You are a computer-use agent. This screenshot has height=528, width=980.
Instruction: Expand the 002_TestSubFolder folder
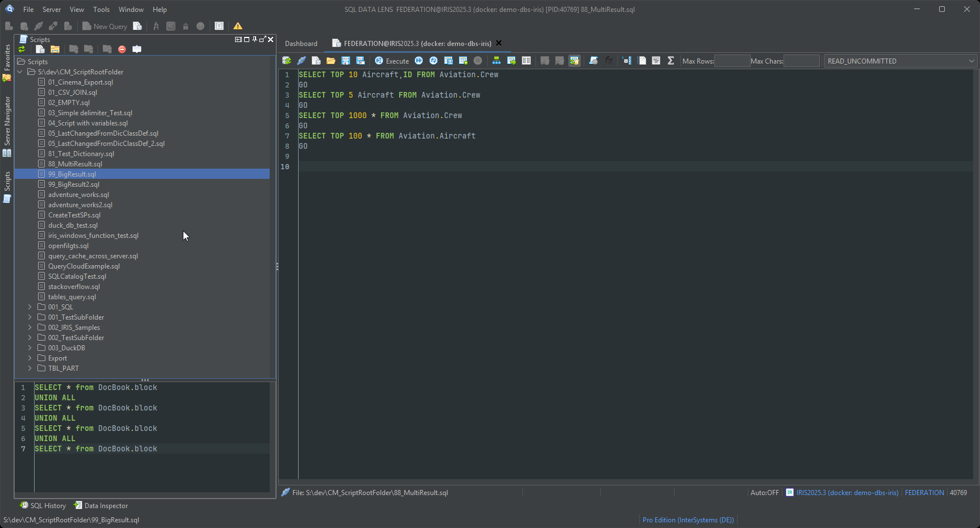tap(30, 338)
